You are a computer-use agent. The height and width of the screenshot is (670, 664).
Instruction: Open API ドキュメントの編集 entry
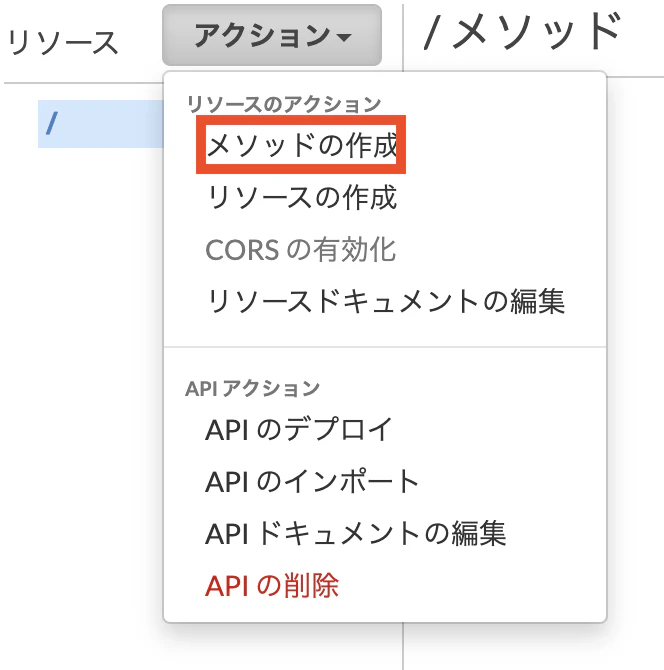(x=356, y=533)
